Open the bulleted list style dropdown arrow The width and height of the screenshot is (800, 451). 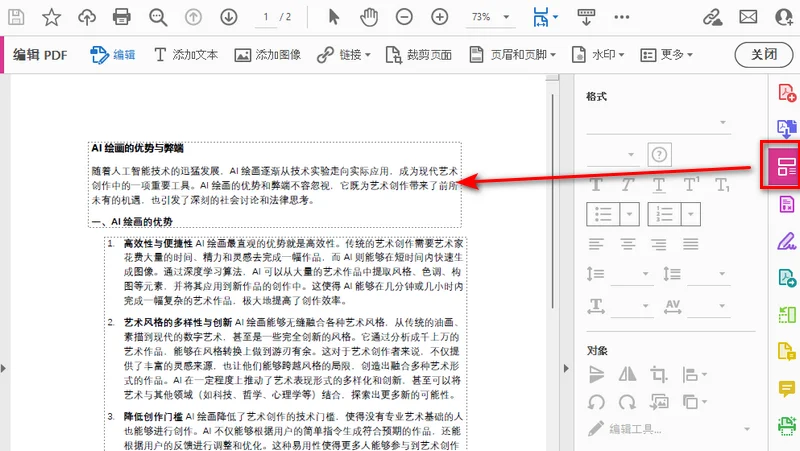(629, 214)
